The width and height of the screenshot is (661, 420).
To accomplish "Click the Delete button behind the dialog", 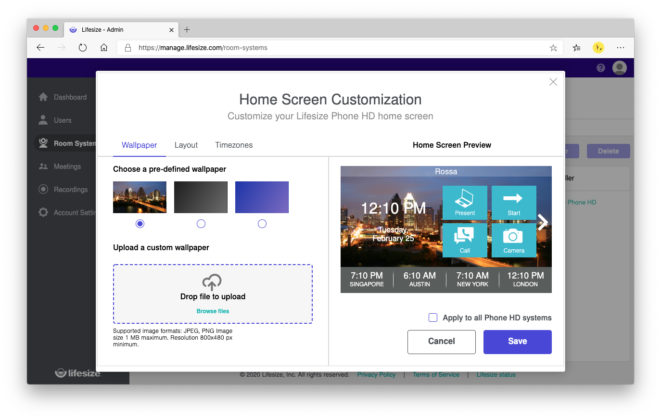I will [x=608, y=151].
